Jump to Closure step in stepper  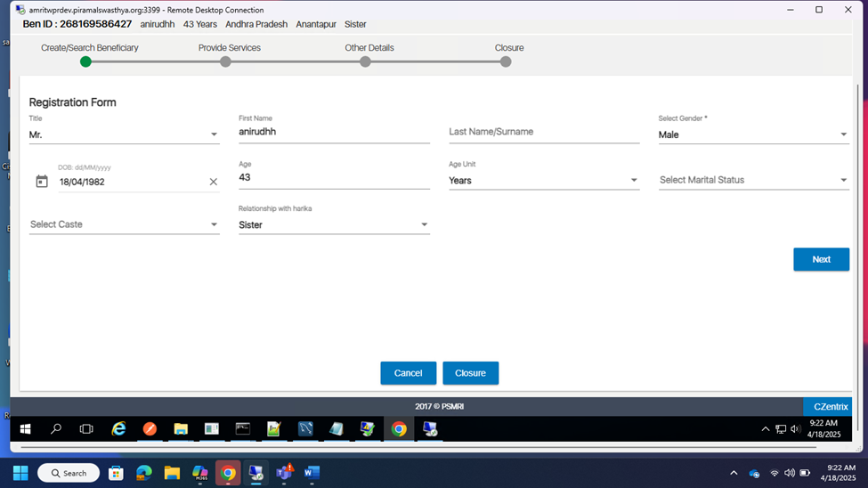click(x=506, y=61)
